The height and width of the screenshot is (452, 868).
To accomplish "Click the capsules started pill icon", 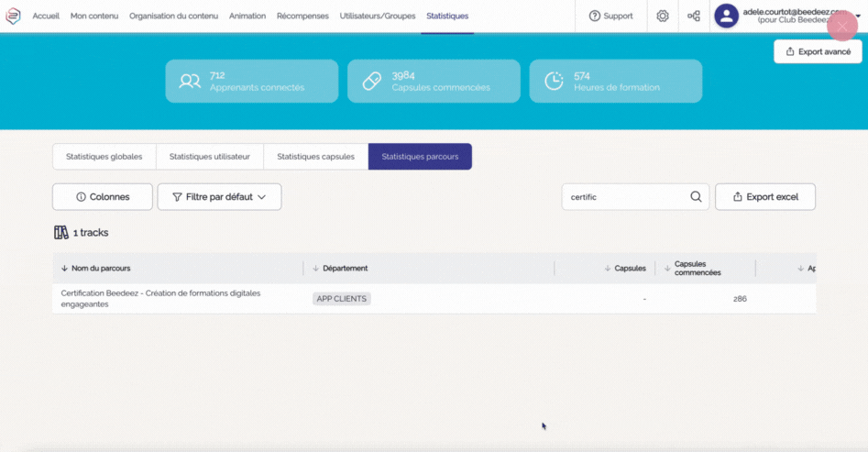I will click(371, 82).
